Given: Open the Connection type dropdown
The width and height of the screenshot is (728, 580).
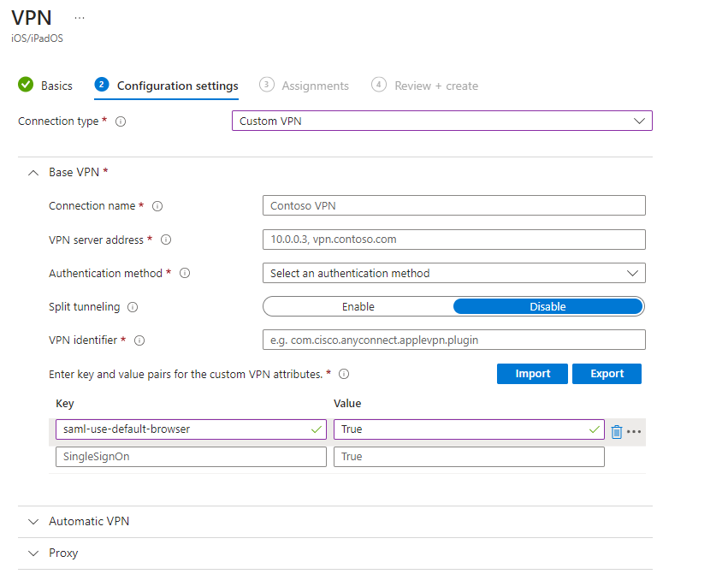Looking at the screenshot, I should [x=441, y=121].
